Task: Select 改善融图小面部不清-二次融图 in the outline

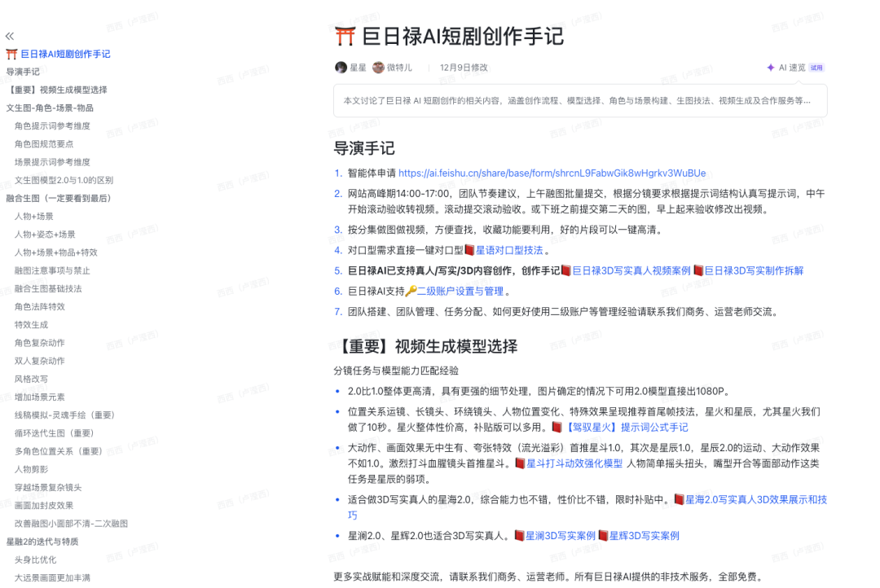Action: pyautogui.click(x=71, y=524)
